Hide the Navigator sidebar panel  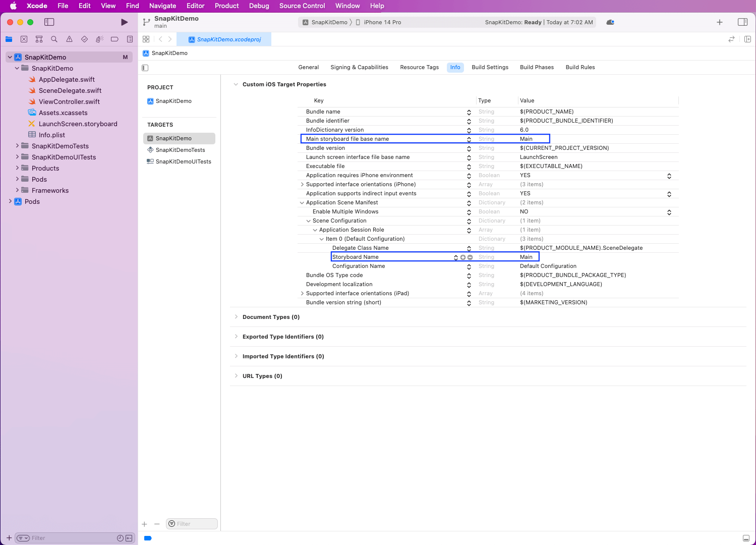tap(49, 22)
